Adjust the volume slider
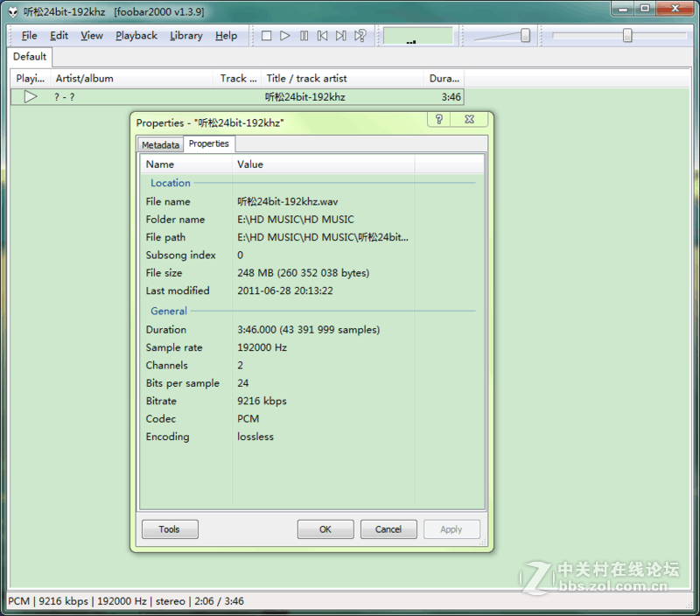Viewport: 700px width, 616px height. [525, 36]
